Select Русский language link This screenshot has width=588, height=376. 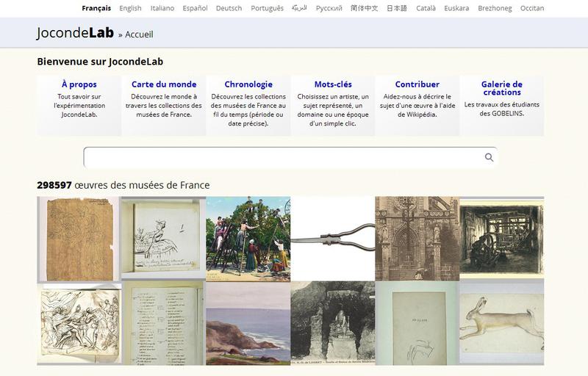[x=329, y=9]
